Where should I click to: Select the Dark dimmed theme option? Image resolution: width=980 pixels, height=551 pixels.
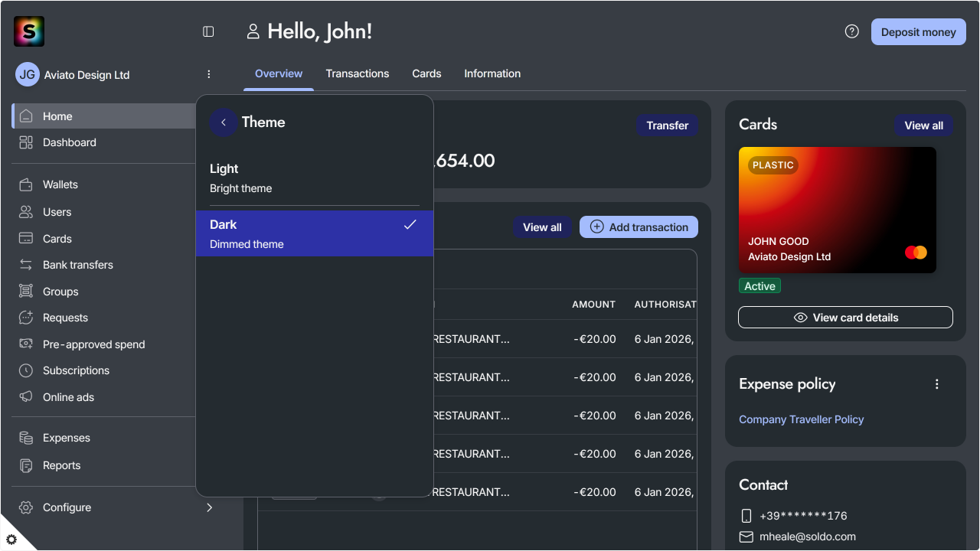315,234
